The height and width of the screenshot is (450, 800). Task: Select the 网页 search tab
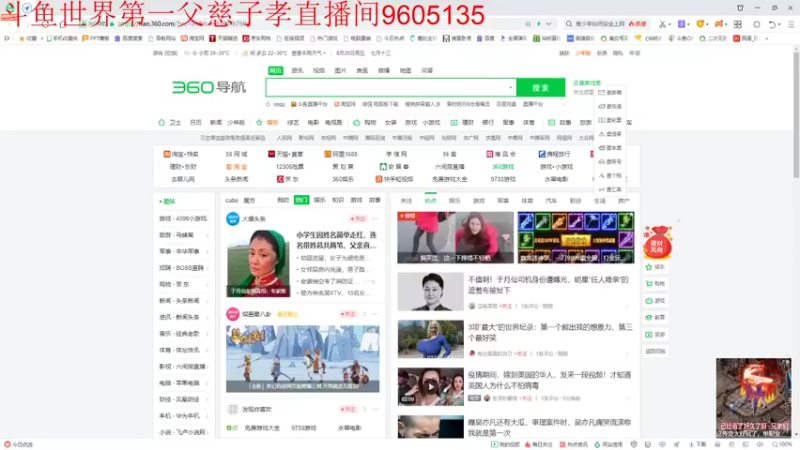coord(276,70)
